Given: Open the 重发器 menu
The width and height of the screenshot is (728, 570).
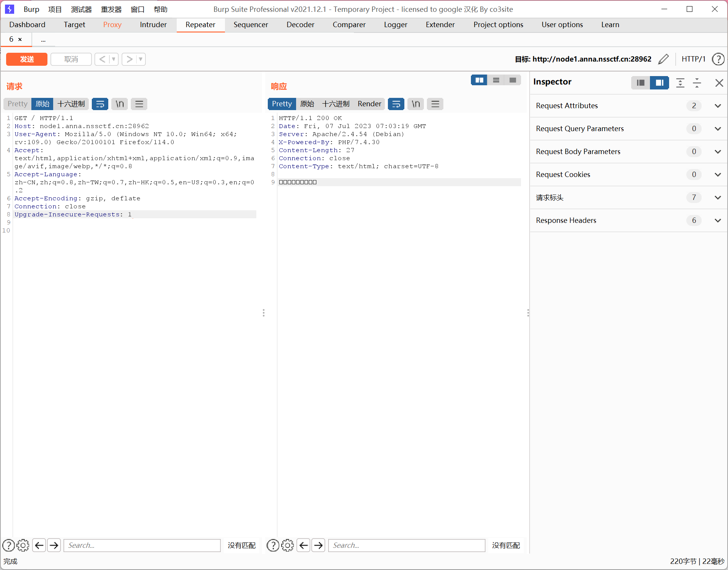Looking at the screenshot, I should 111,9.
